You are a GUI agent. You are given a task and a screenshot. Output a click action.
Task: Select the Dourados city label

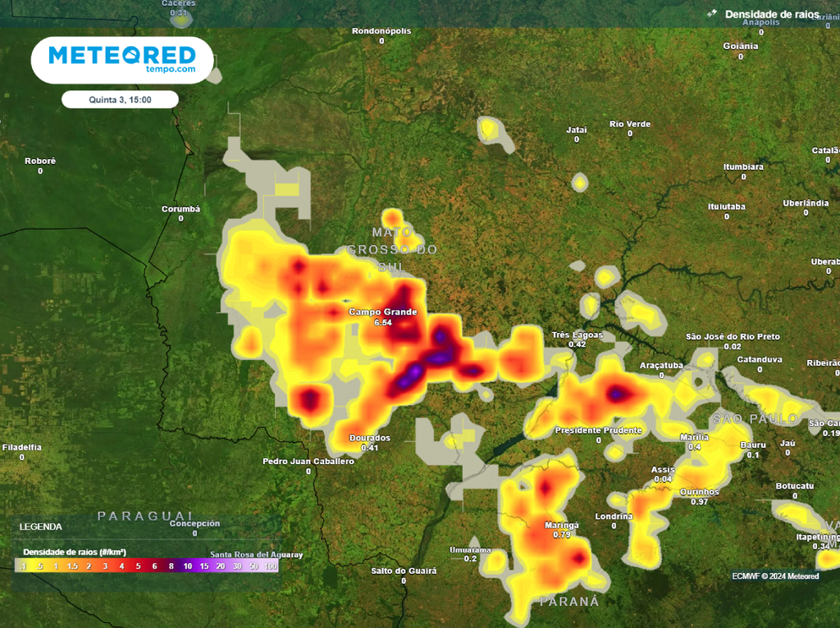369,438
